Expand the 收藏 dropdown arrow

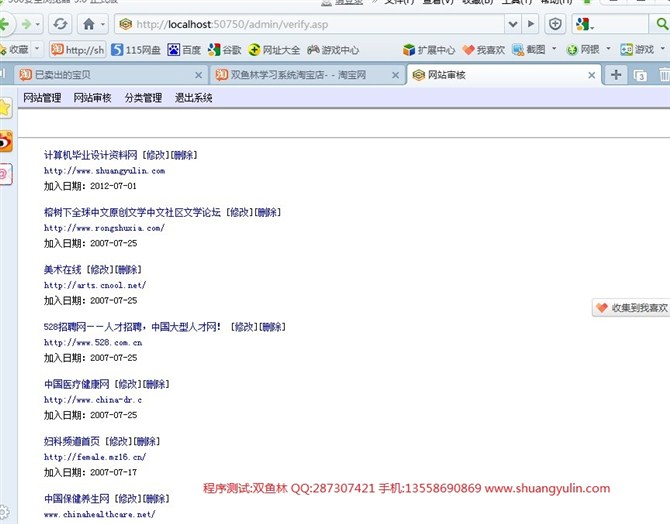[37, 49]
